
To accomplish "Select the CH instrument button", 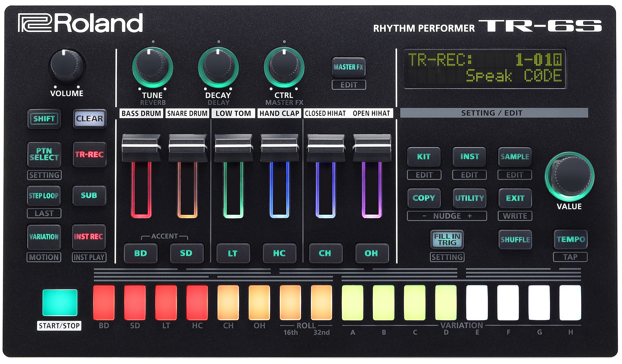I will [x=326, y=253].
